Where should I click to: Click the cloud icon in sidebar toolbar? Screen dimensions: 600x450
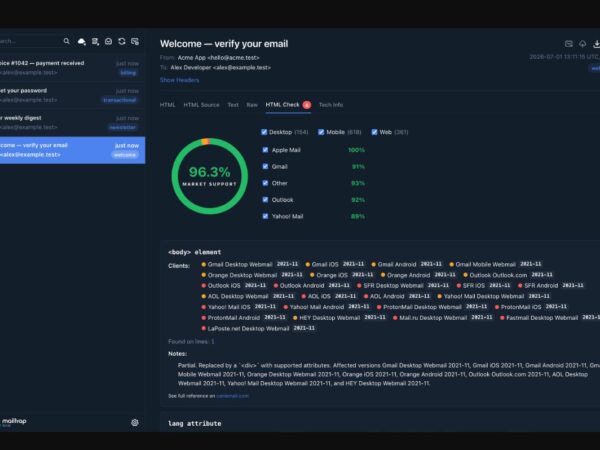coord(82,41)
